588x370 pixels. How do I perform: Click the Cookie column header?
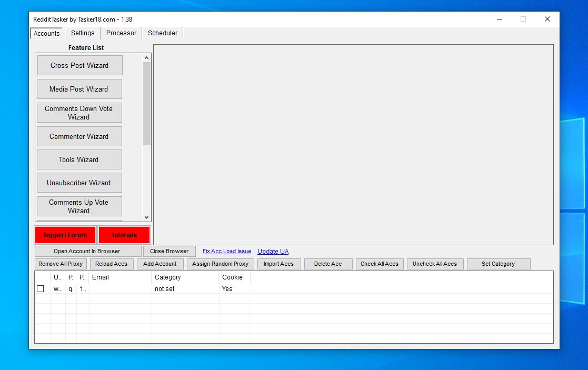point(235,277)
